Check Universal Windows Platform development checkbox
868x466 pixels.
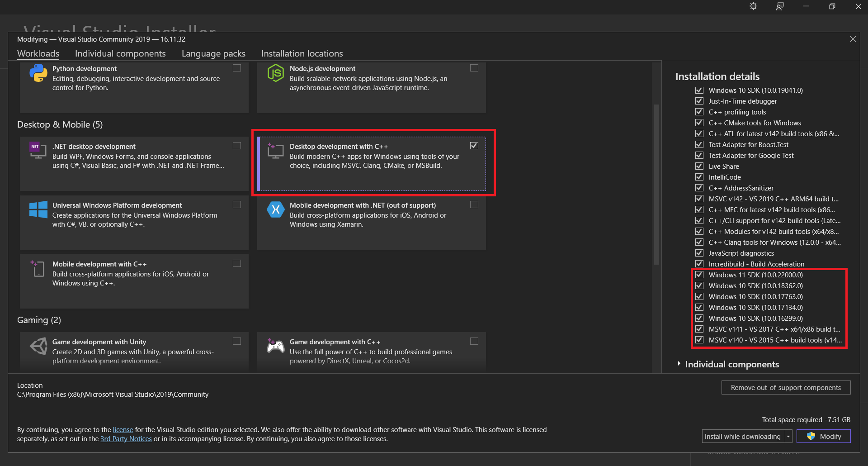tap(237, 204)
